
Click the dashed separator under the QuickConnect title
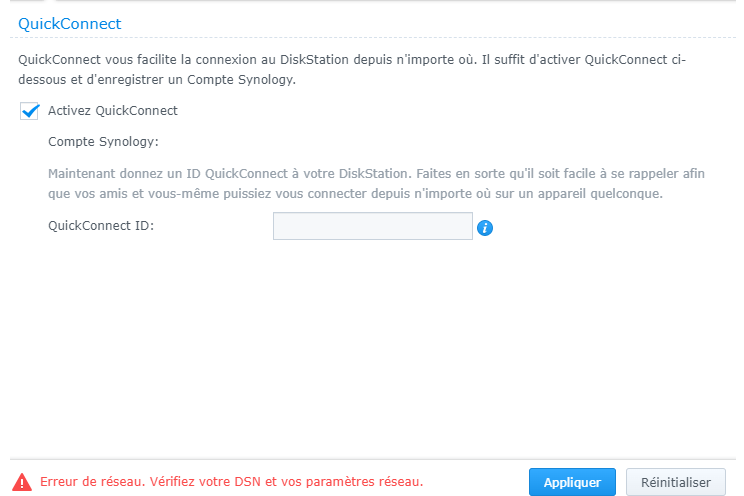coord(372,37)
